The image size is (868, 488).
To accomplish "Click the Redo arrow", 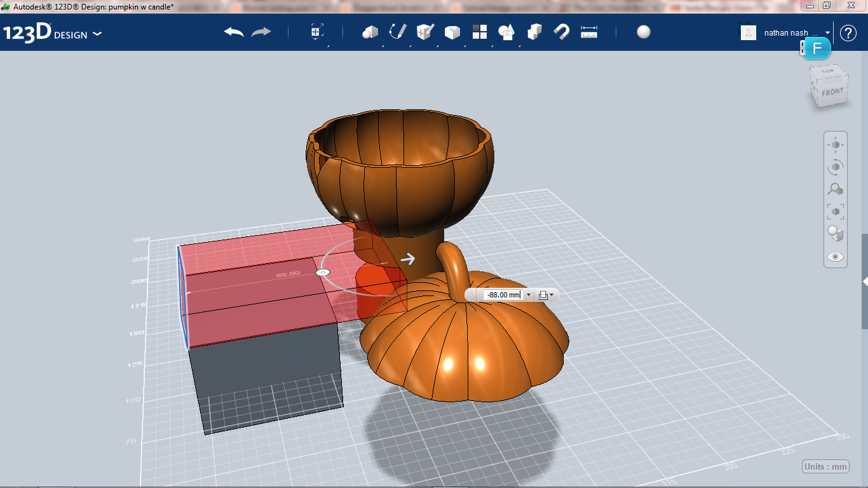I will 261,32.
